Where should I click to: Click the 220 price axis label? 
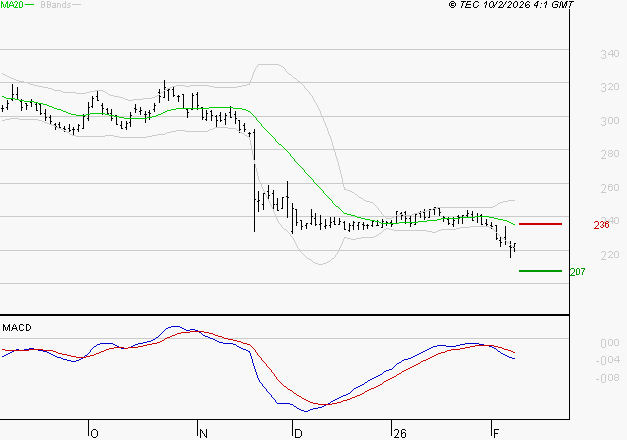click(610, 255)
